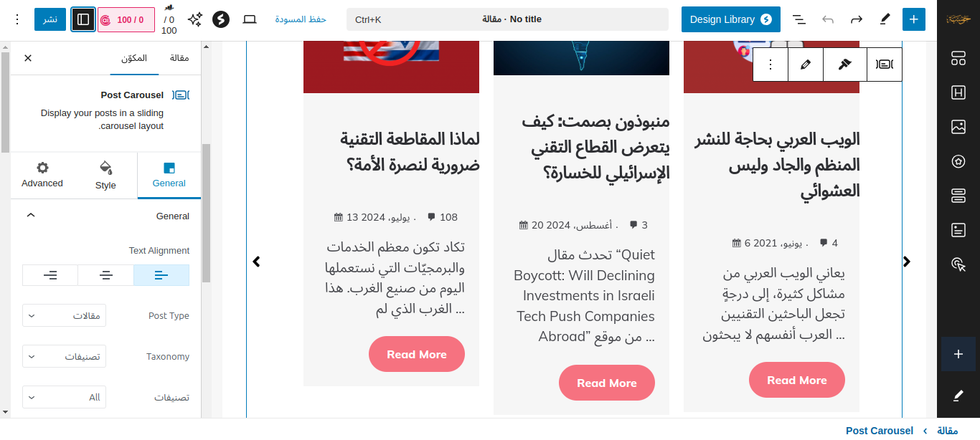The width and height of the screenshot is (980, 440).
Task: Go to next carousel slide arrow
Action: coord(907,262)
